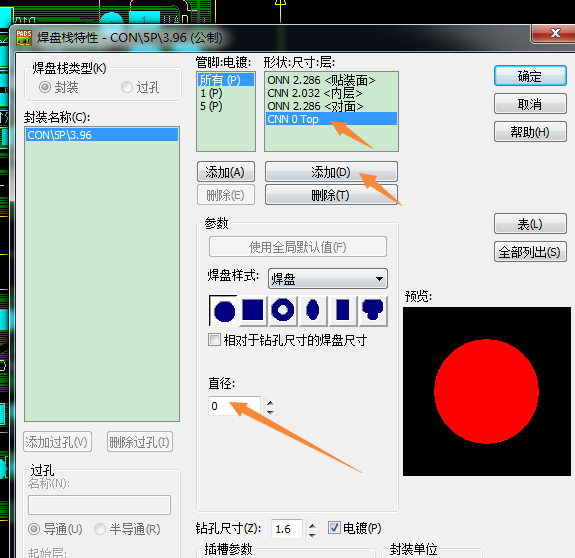Uncheck the 电镀(P) checkbox

(334, 528)
